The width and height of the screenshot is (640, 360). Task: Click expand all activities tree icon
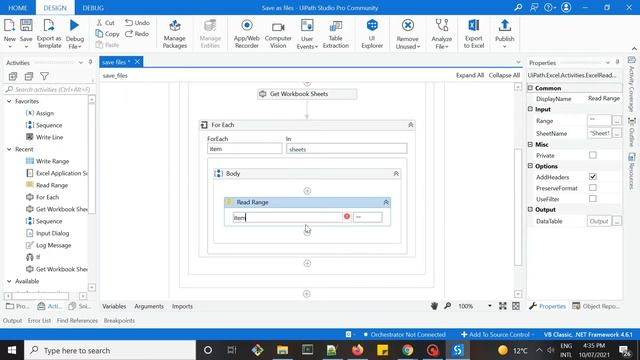tap(13, 76)
